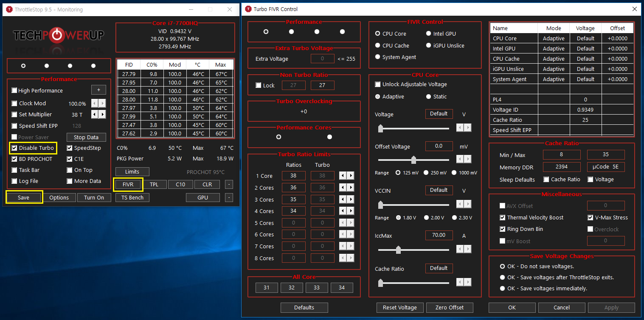Click the Offset Voltage slider thumb
644x320 pixels.
point(413,160)
